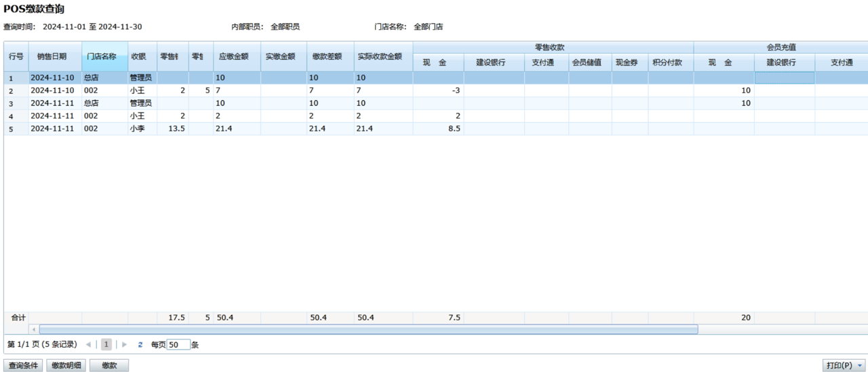Image resolution: width=868 pixels, height=372 pixels.
Task: Click 建设银行 header under 零售收款
Action: click(x=490, y=62)
